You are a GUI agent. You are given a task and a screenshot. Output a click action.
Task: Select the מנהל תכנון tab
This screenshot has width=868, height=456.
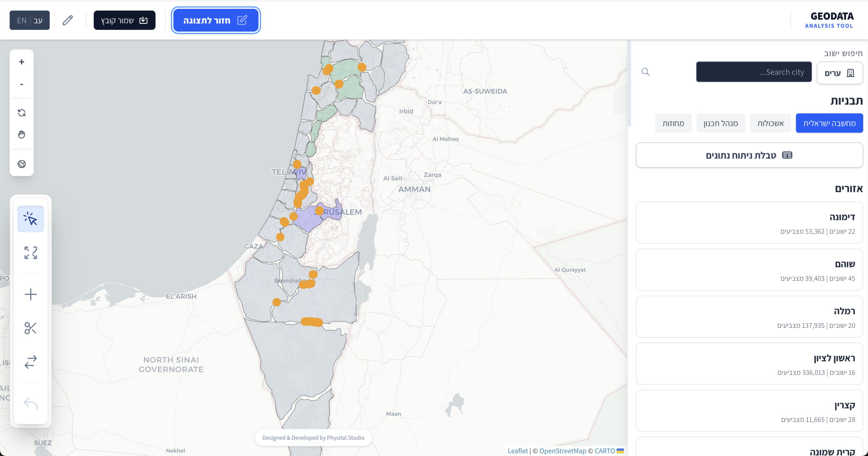point(721,123)
